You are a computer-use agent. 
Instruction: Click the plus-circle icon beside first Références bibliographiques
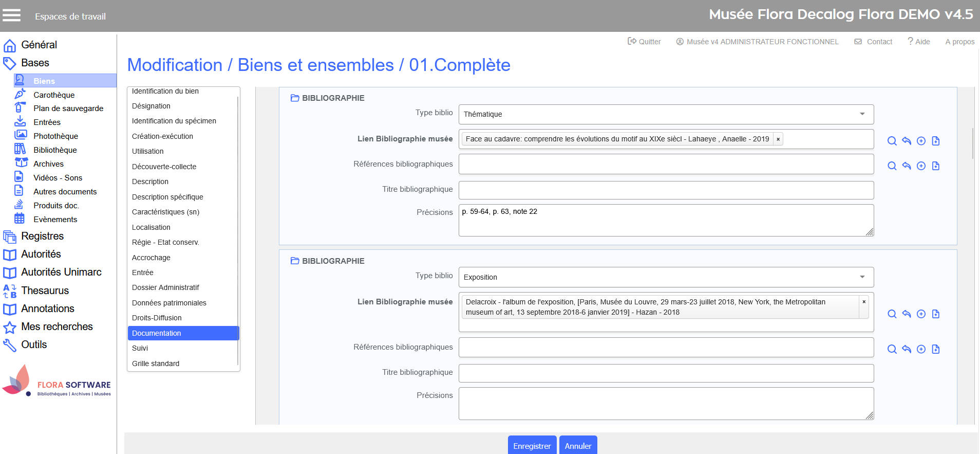tap(921, 166)
